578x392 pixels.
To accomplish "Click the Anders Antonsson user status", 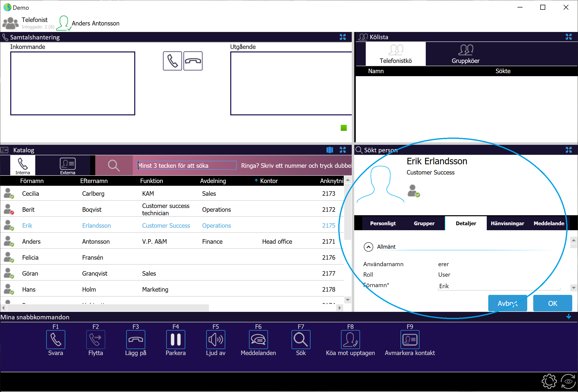I will tap(88, 23).
